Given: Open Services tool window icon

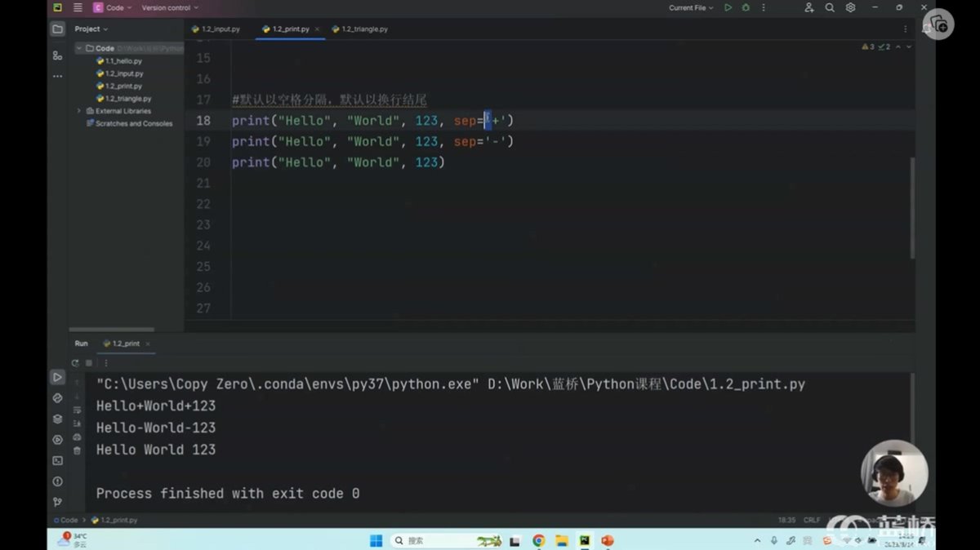Looking at the screenshot, I should click(57, 440).
